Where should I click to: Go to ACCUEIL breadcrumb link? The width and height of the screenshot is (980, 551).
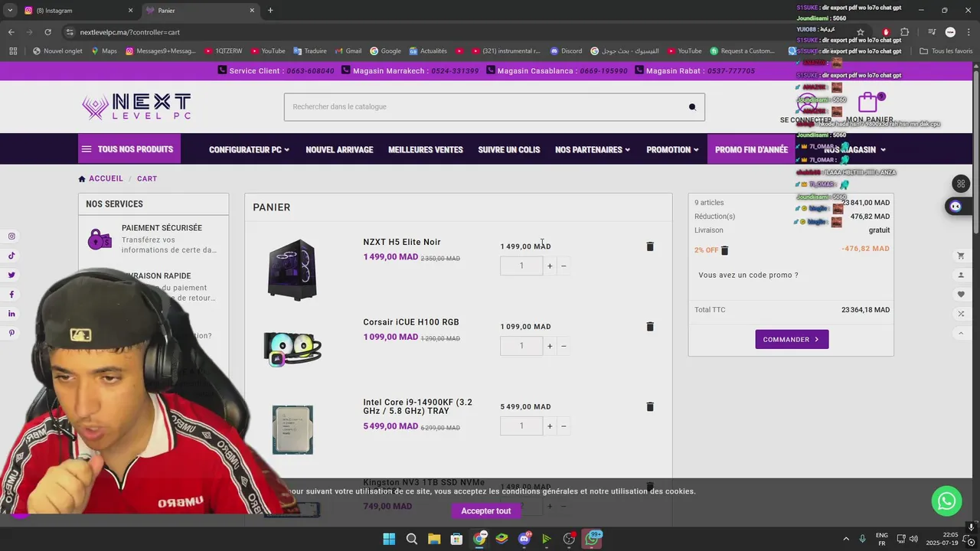point(106,179)
